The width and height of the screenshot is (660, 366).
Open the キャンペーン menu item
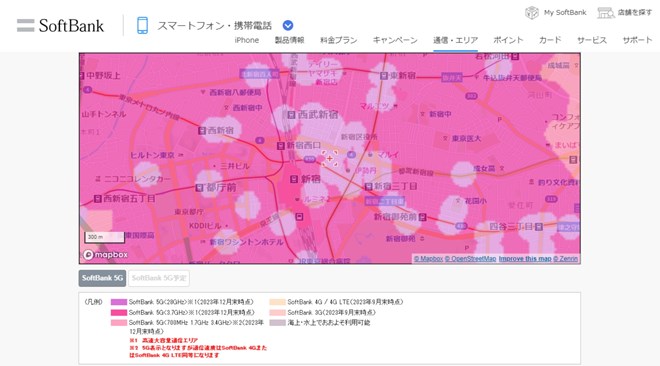click(x=395, y=40)
